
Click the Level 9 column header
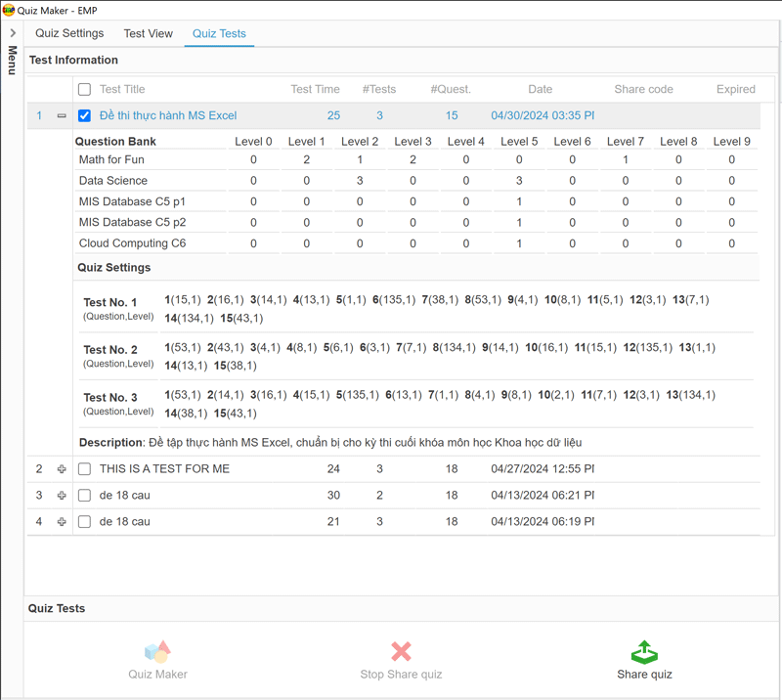point(731,142)
